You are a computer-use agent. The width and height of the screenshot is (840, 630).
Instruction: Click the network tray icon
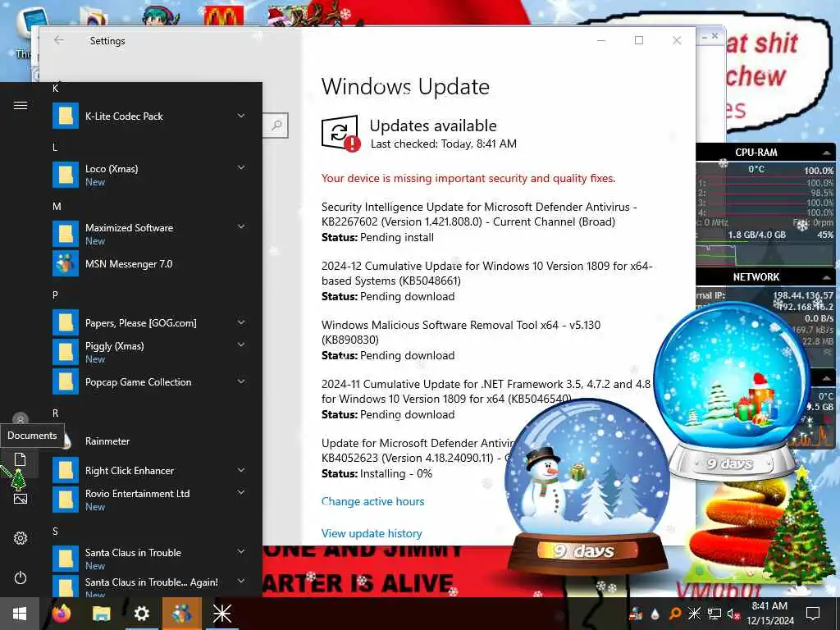click(x=714, y=614)
